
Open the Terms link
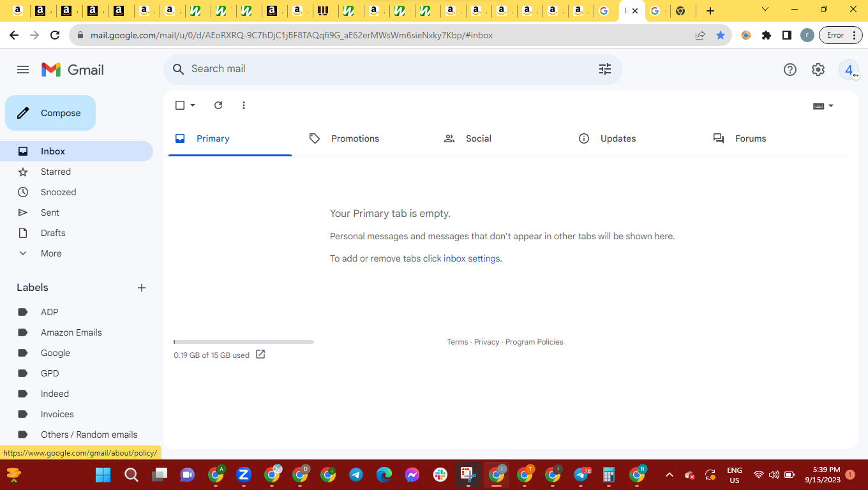[458, 342]
